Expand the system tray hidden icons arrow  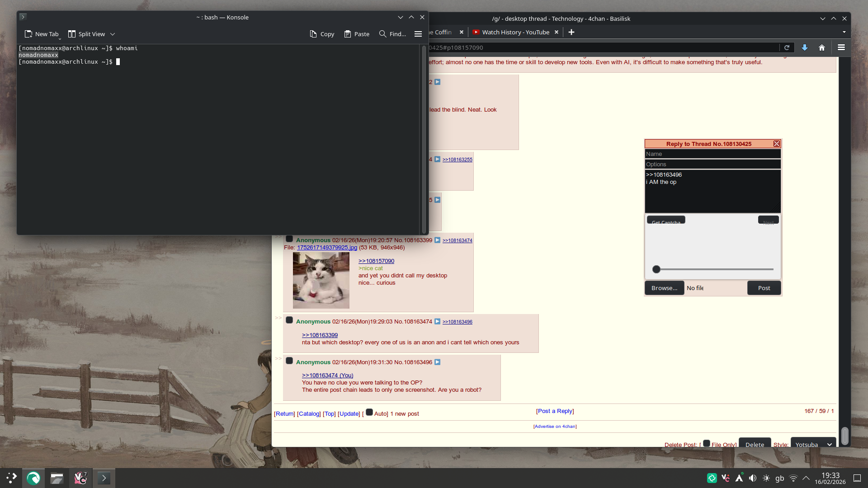tap(806, 478)
